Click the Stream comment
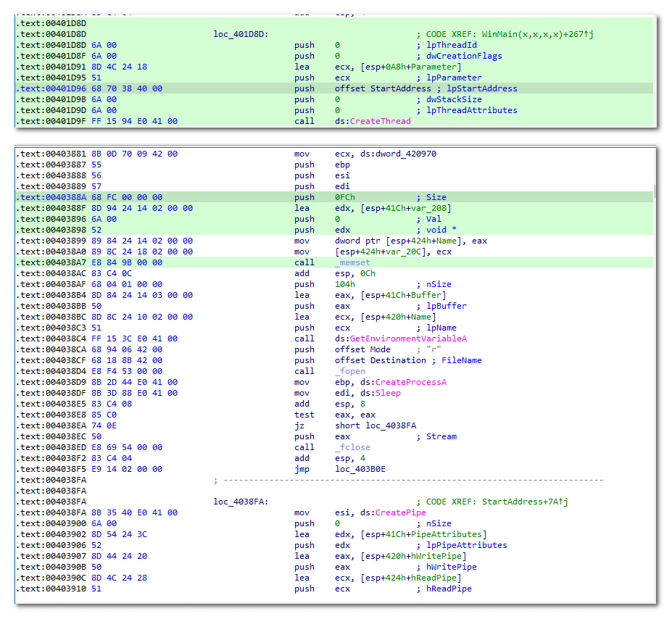 tap(441, 436)
